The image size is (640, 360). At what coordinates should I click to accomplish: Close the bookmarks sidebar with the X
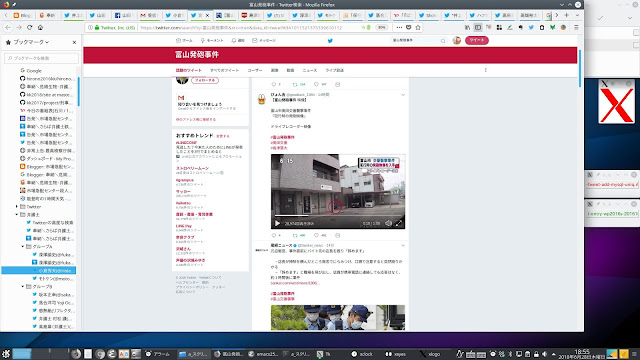pyautogui.click(x=74, y=42)
